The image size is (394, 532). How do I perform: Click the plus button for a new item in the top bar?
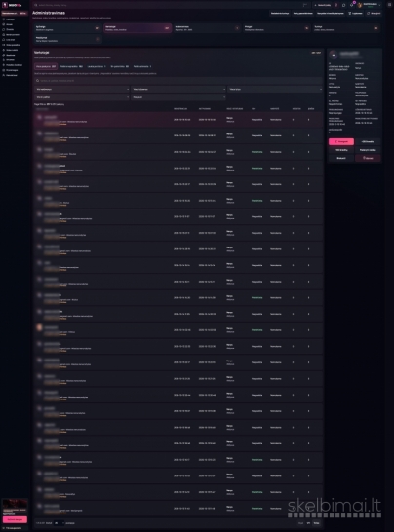click(323, 5)
